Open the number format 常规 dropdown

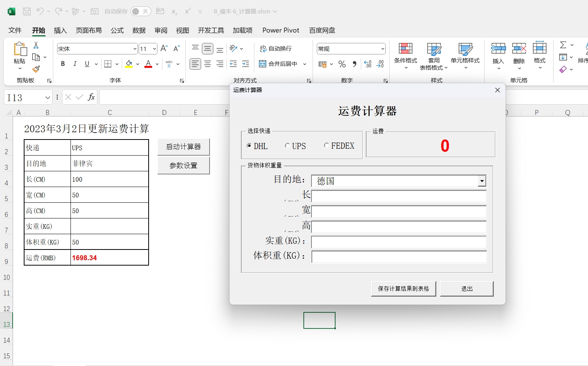(382, 49)
